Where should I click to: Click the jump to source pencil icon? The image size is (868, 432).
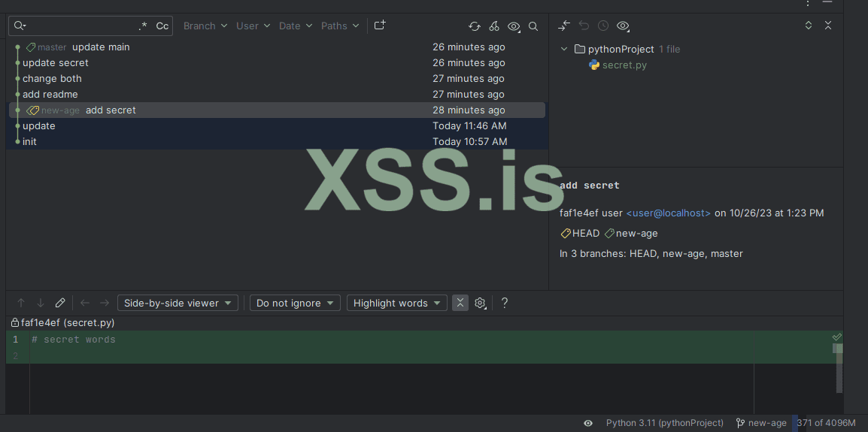[60, 303]
